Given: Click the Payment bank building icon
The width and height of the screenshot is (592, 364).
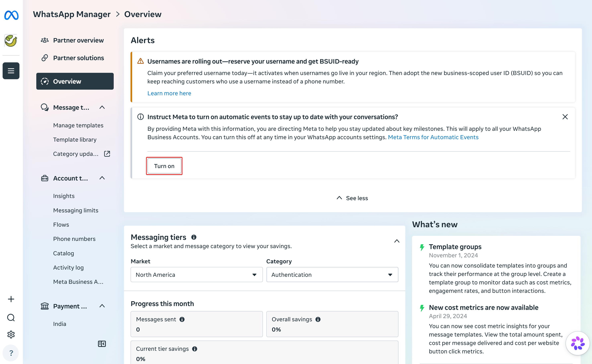Looking at the screenshot, I should click(45, 306).
